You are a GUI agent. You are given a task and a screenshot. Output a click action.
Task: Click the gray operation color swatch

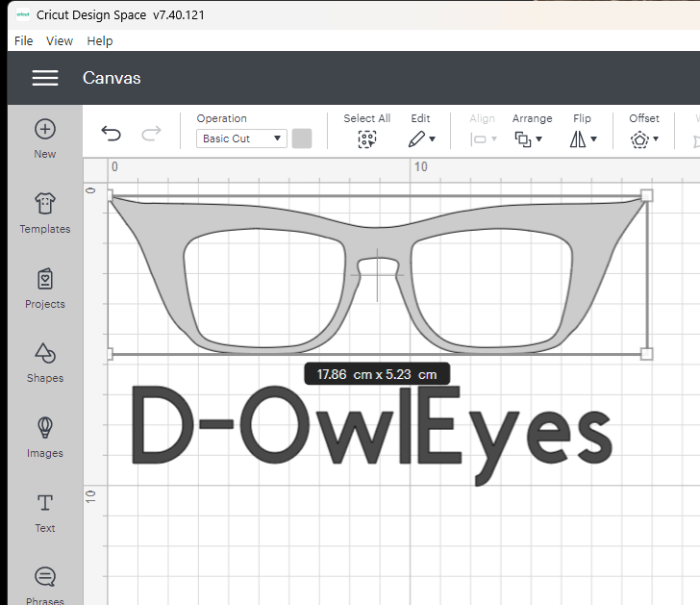302,139
